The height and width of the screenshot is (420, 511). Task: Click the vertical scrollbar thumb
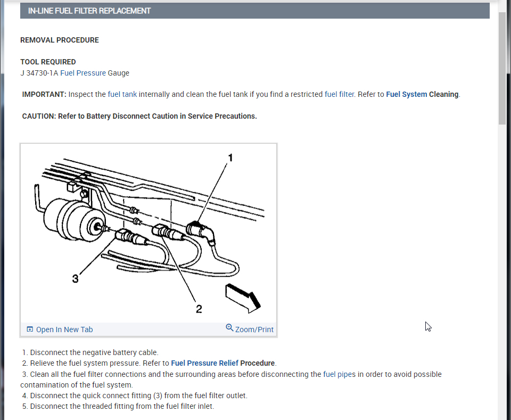coord(502,69)
